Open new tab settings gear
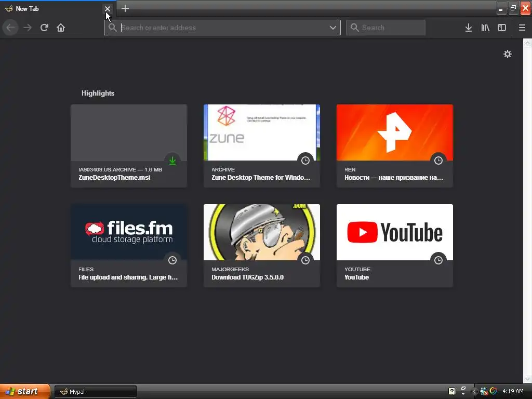 pos(507,54)
